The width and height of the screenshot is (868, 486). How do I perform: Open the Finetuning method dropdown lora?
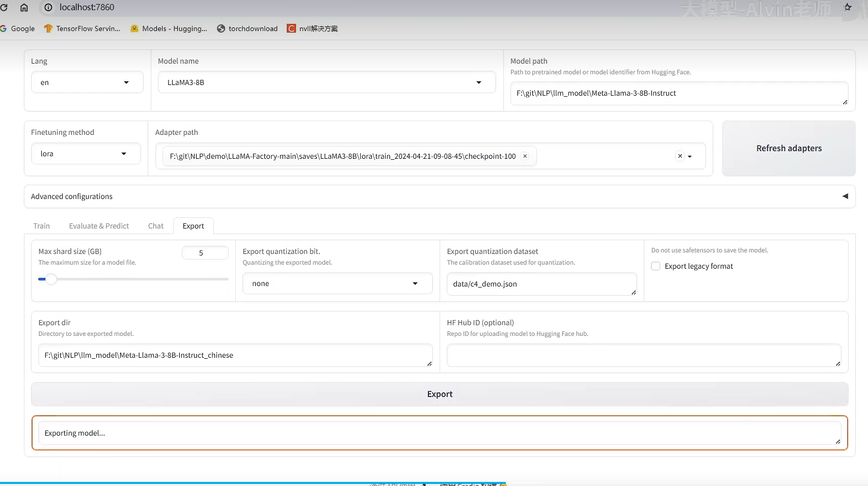coord(86,154)
